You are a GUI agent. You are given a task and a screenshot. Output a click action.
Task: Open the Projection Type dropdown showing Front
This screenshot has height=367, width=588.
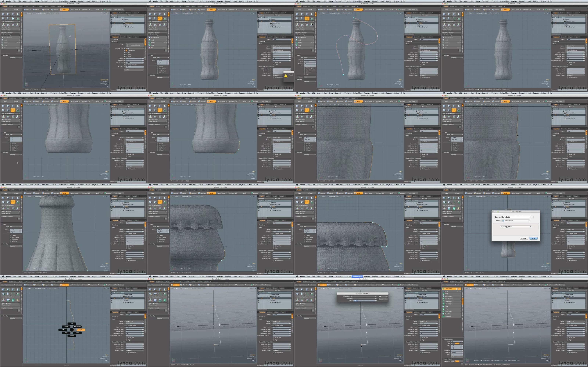pyautogui.click(x=135, y=48)
